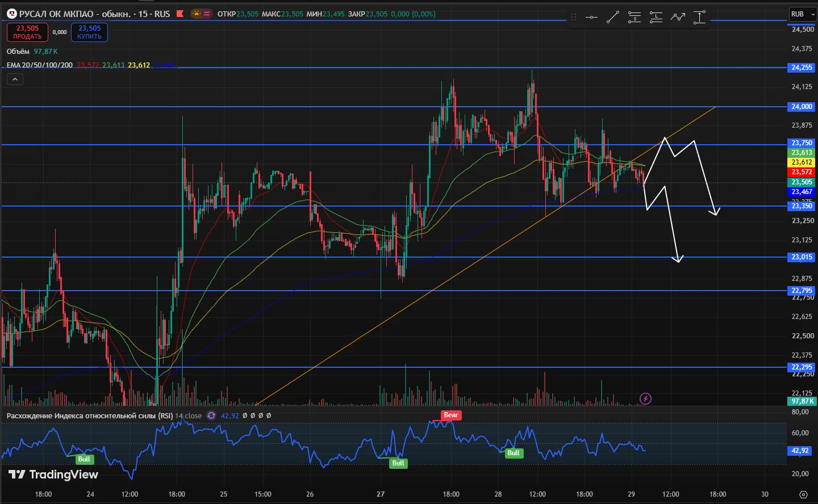818x504 pixels.
Task: Click date 25 on the time axis
Action: tap(224, 494)
